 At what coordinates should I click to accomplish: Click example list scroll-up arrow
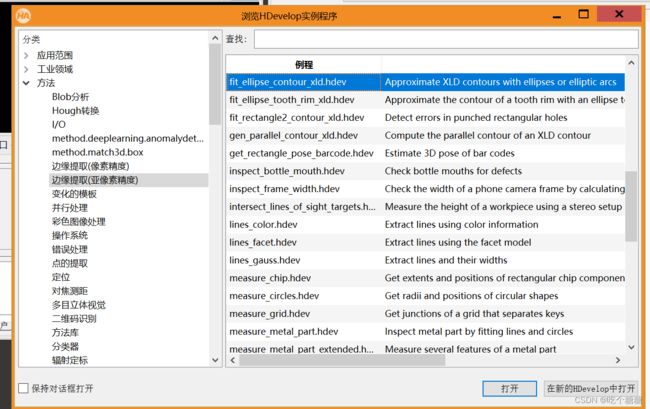[x=631, y=63]
